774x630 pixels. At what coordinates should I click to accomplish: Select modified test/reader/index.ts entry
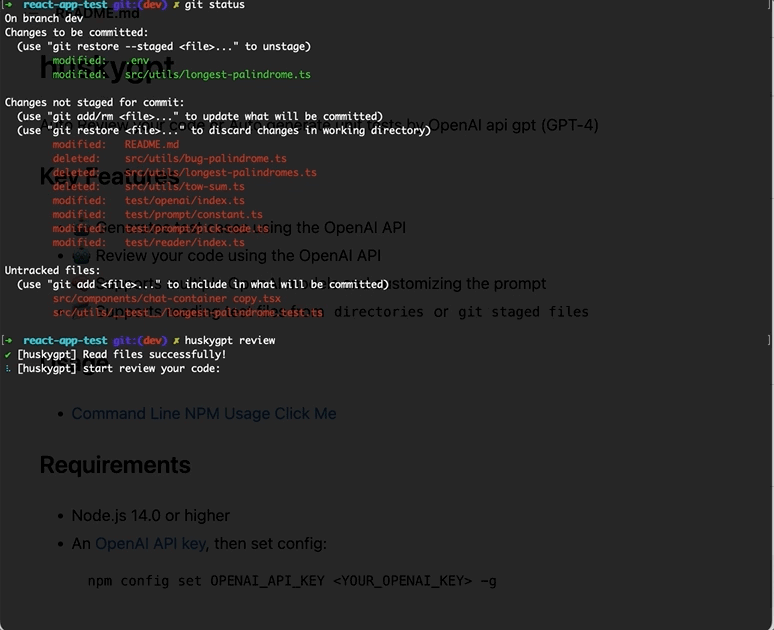(x=149, y=242)
